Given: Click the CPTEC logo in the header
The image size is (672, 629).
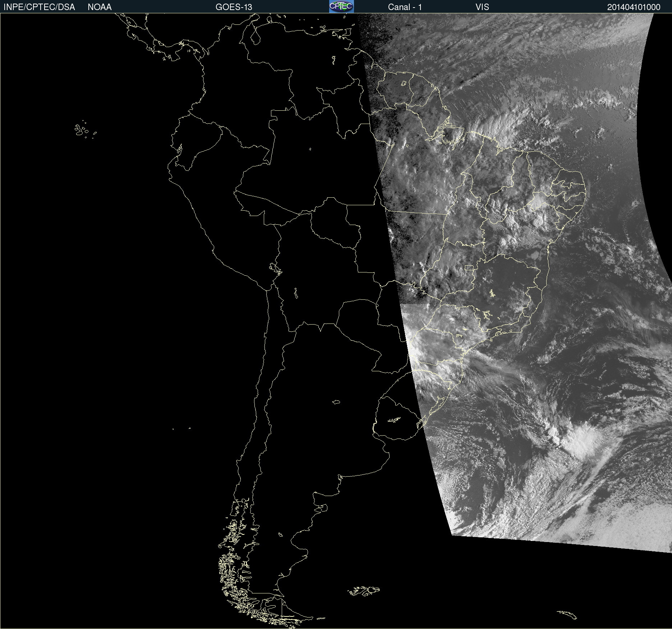Looking at the screenshot, I should [341, 6].
